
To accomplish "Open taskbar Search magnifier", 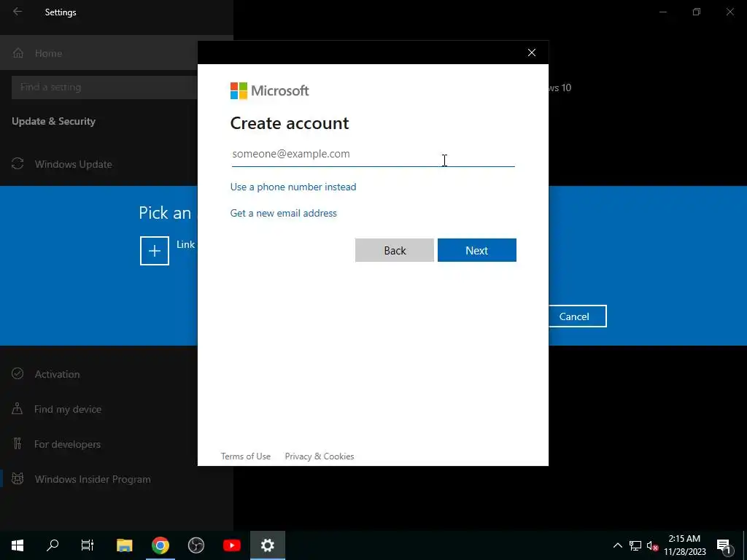I will [x=53, y=545].
